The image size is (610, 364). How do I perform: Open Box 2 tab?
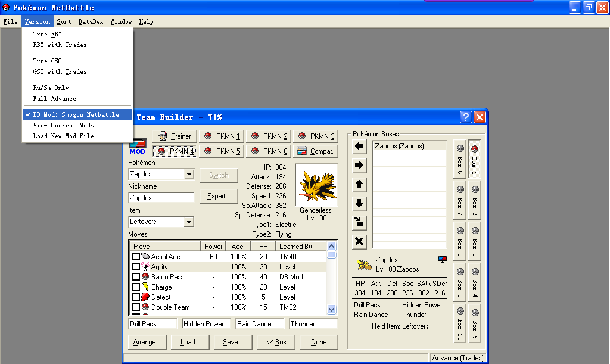(x=475, y=200)
